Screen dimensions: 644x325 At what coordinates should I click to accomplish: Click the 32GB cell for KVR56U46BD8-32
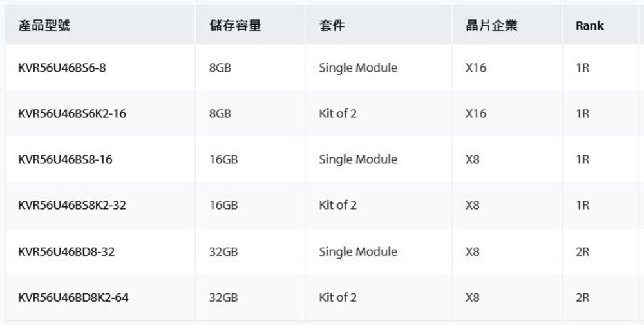[223, 251]
